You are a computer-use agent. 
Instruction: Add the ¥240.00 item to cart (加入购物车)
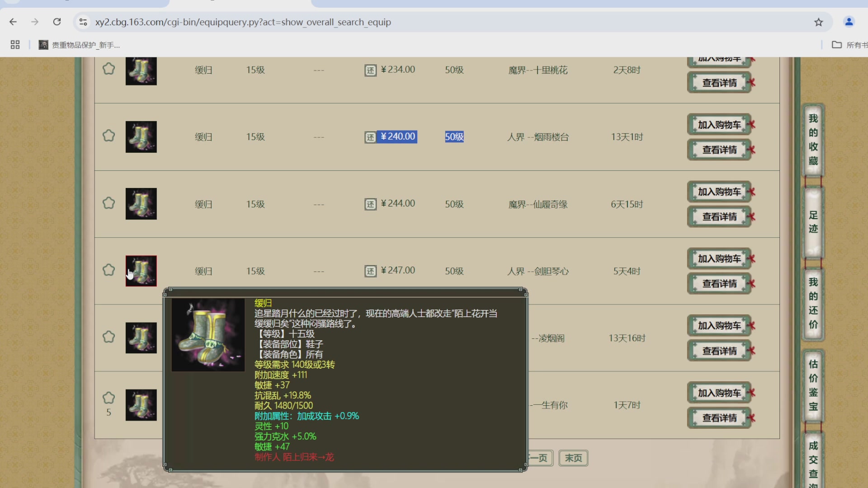click(x=719, y=125)
